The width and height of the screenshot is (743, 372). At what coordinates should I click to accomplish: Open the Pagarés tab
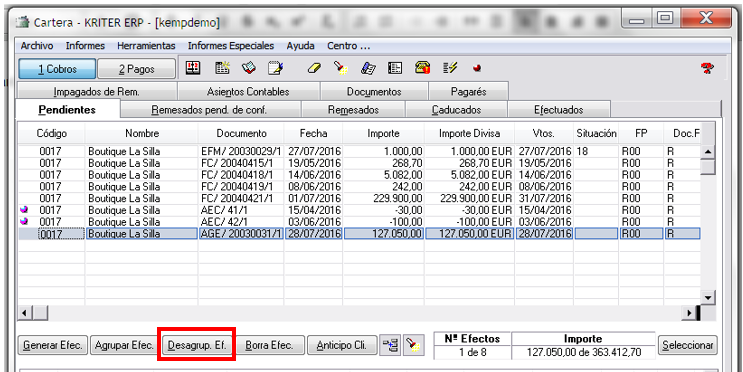(468, 91)
